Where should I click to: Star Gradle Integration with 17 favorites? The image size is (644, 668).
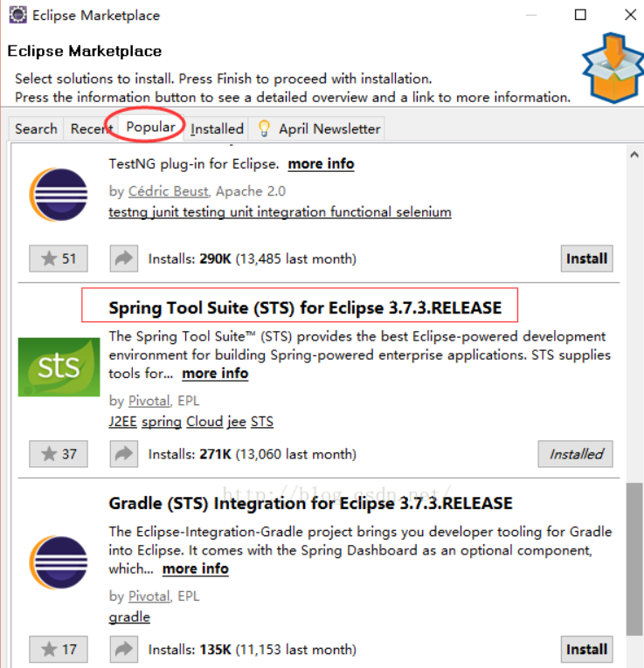pyautogui.click(x=59, y=650)
